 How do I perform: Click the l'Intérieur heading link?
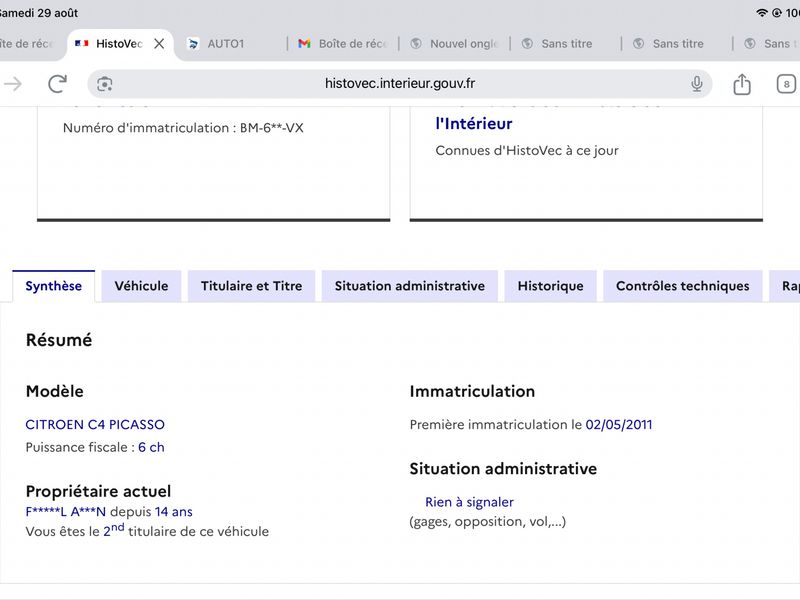473,123
